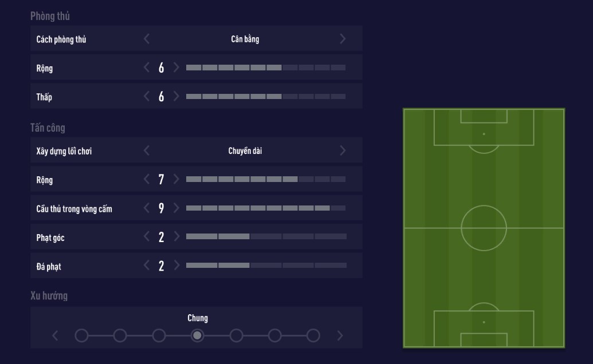This screenshot has height=364, width=593.
Task: Increase the Rộng defense value
Action: 177,67
